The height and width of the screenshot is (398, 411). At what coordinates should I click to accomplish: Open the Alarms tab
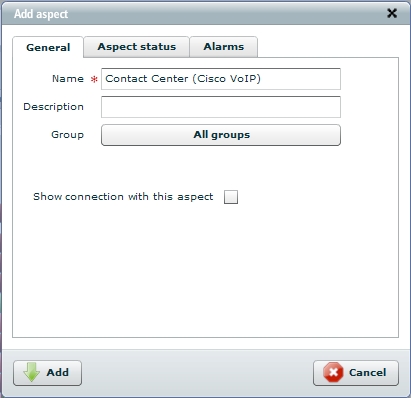(x=224, y=47)
